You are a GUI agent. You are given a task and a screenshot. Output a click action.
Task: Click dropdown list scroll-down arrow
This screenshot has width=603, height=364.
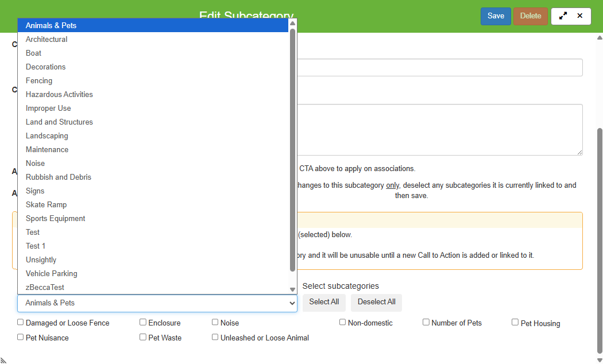pyautogui.click(x=292, y=289)
